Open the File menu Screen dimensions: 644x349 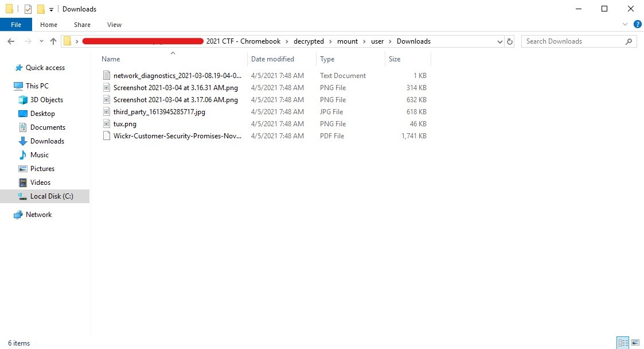tap(16, 25)
